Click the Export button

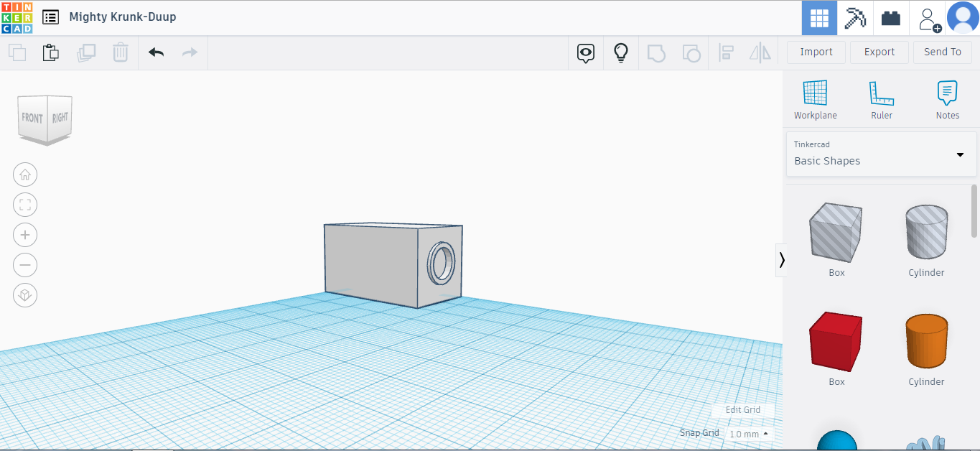point(879,52)
